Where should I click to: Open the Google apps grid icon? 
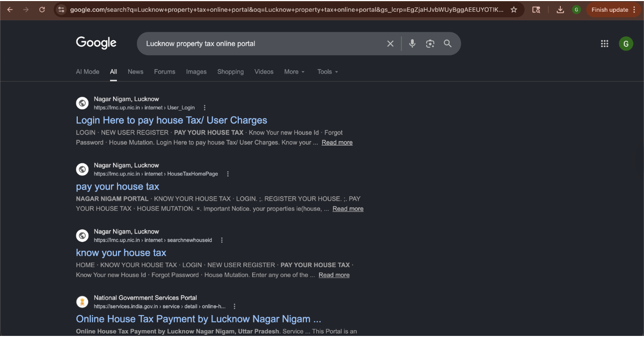[604, 43]
